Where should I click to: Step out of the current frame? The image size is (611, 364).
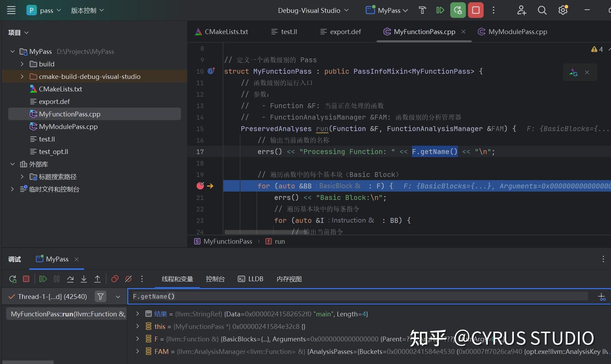pos(97,279)
